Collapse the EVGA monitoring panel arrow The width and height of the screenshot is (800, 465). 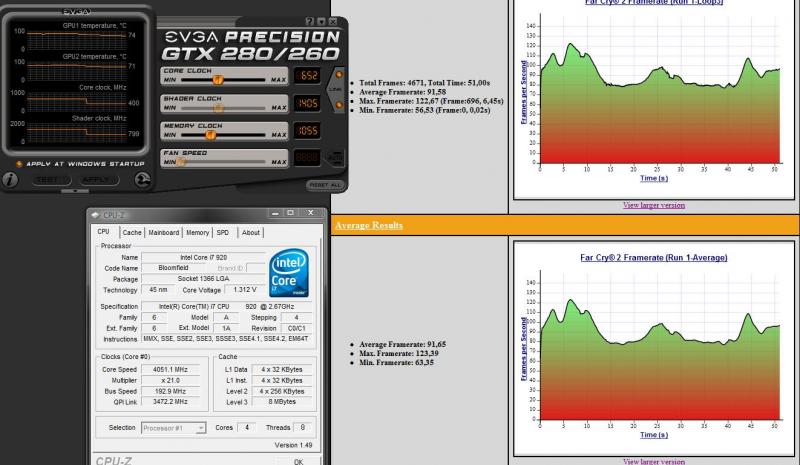(75, 191)
